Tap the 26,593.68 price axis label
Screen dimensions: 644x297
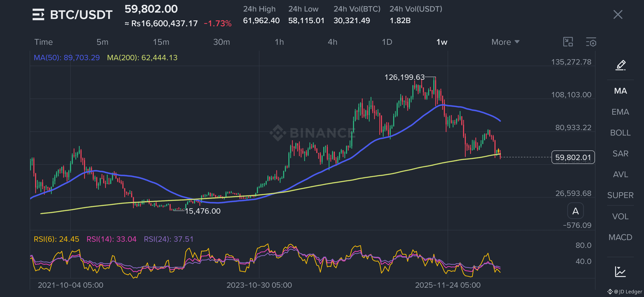(573, 193)
